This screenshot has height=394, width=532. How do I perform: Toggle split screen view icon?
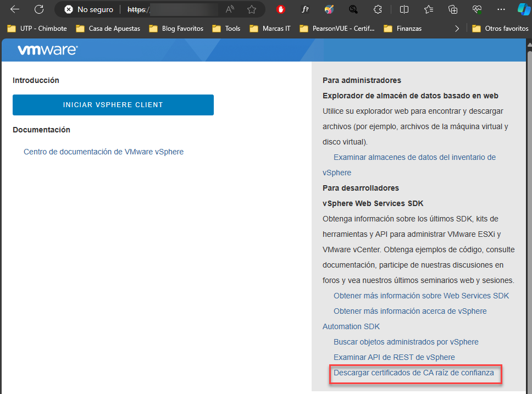pos(404,9)
